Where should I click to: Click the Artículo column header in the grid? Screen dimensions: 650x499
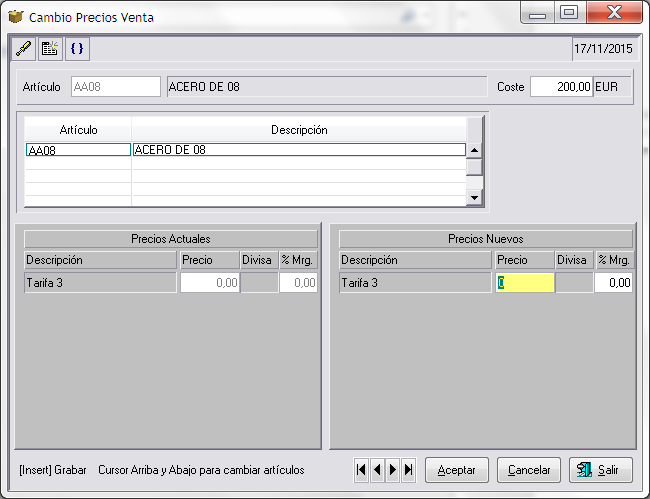click(78, 130)
